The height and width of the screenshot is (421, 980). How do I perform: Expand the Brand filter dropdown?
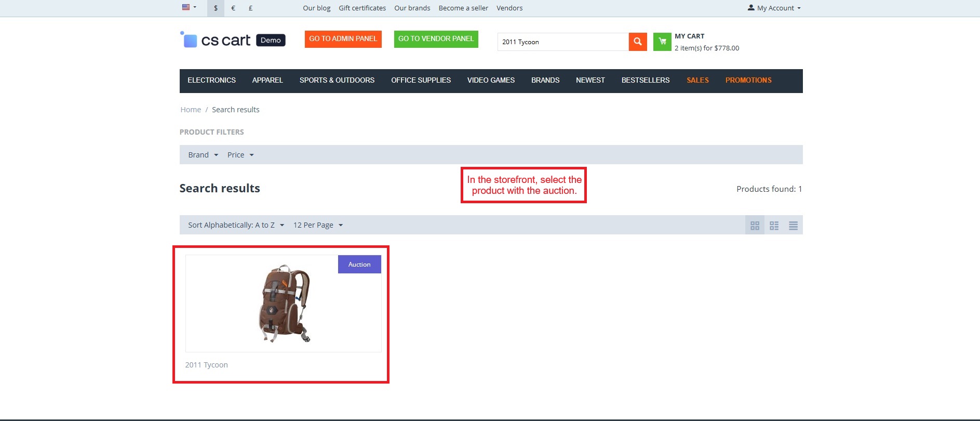pyautogui.click(x=203, y=155)
